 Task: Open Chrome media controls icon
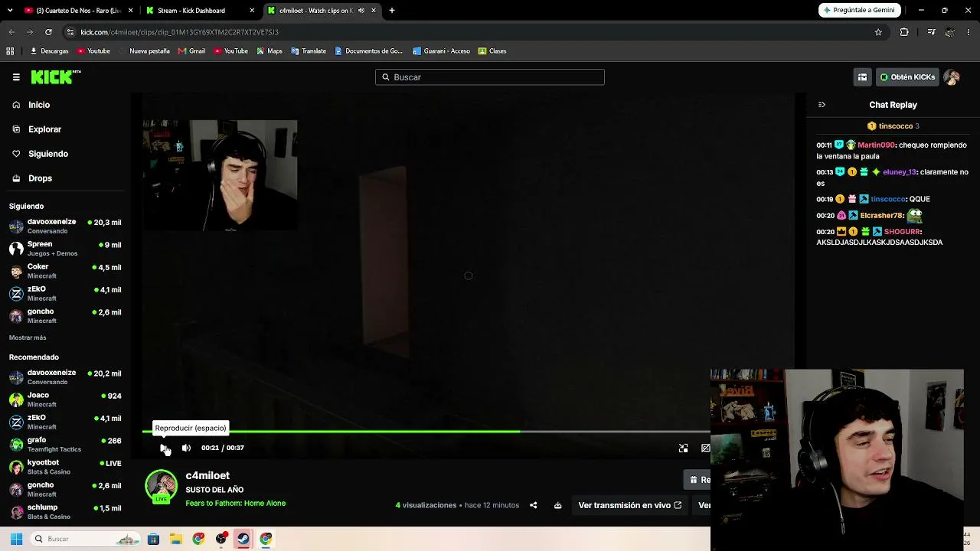931,32
